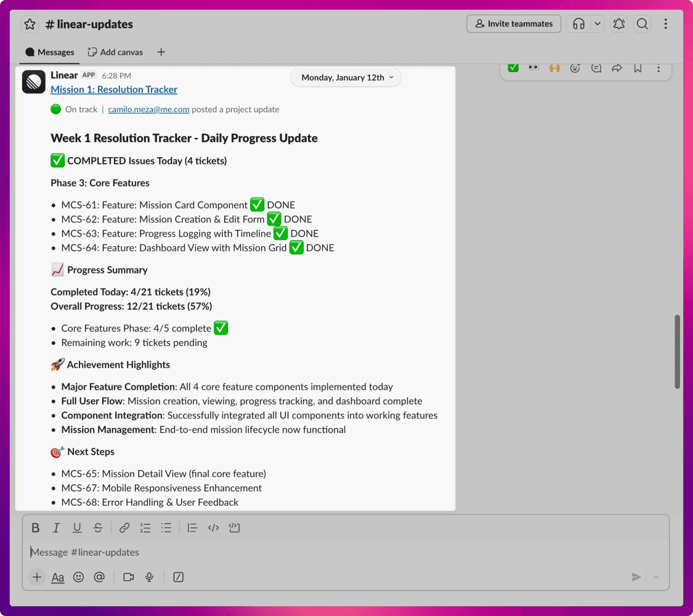
Task: Open notification preferences bell icon
Action: (618, 24)
